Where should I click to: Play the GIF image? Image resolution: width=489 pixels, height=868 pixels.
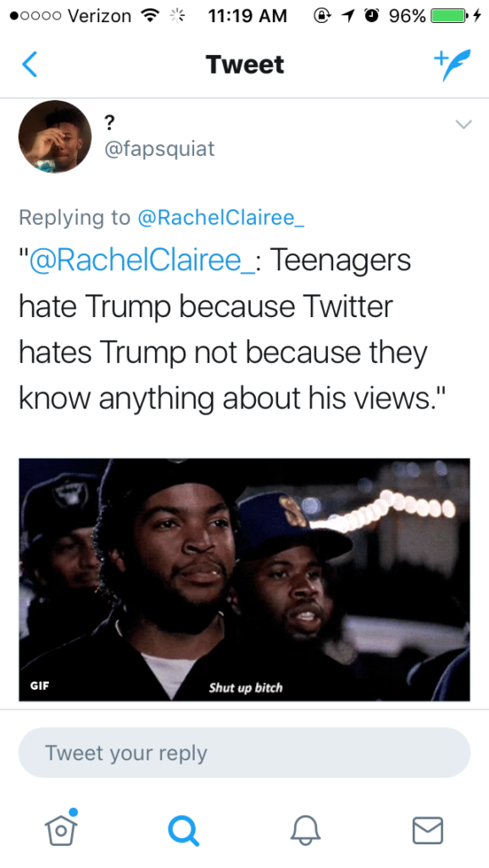click(244, 580)
